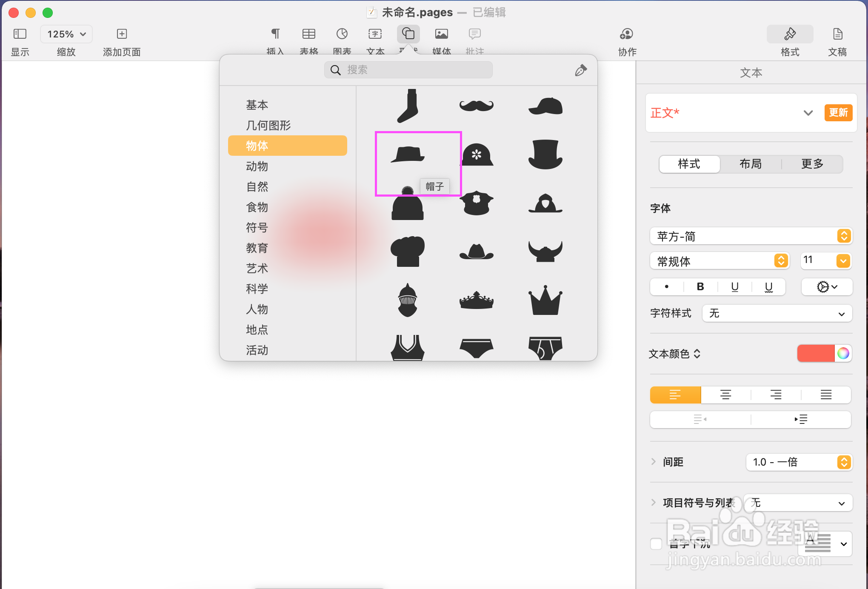Viewport: 868px width, 589px height.
Task: Enable the drop cap checkbox
Action: (656, 543)
